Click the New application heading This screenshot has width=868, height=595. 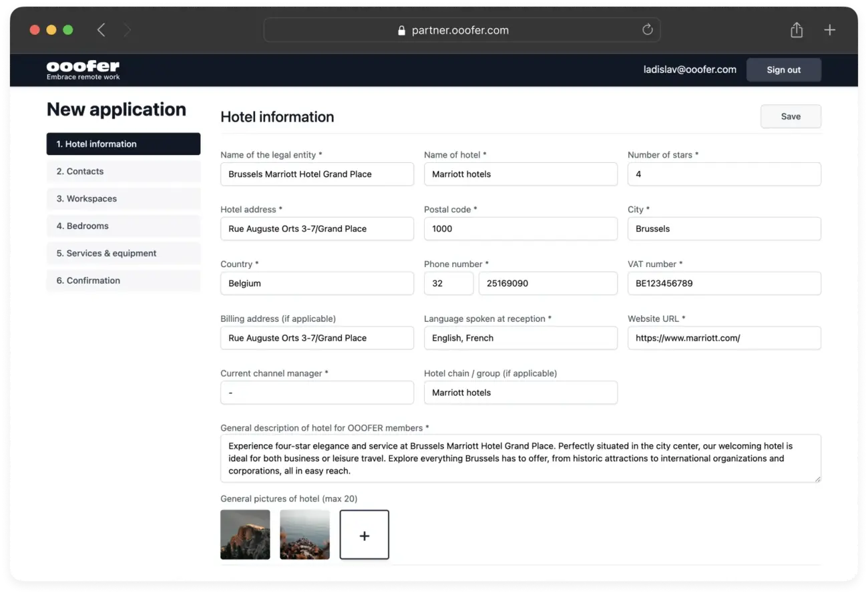pyautogui.click(x=116, y=110)
